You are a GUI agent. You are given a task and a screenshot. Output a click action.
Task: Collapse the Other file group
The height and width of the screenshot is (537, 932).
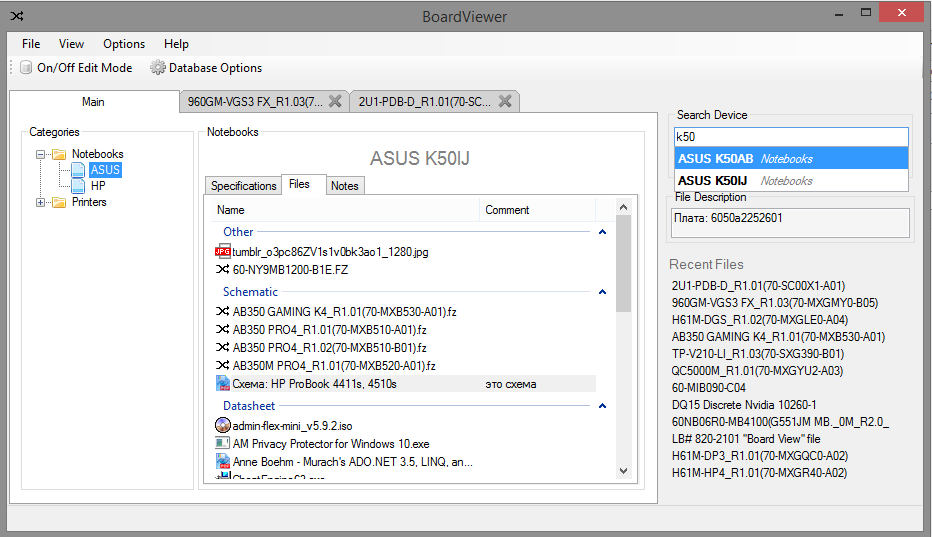602,232
